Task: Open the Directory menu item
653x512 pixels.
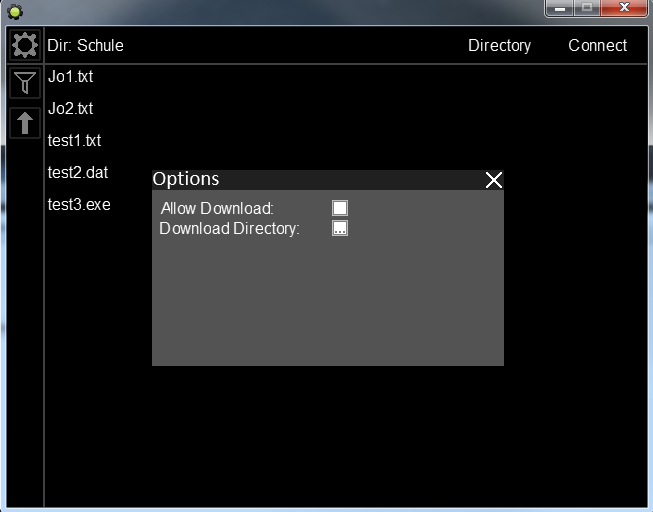Action: click(x=499, y=45)
